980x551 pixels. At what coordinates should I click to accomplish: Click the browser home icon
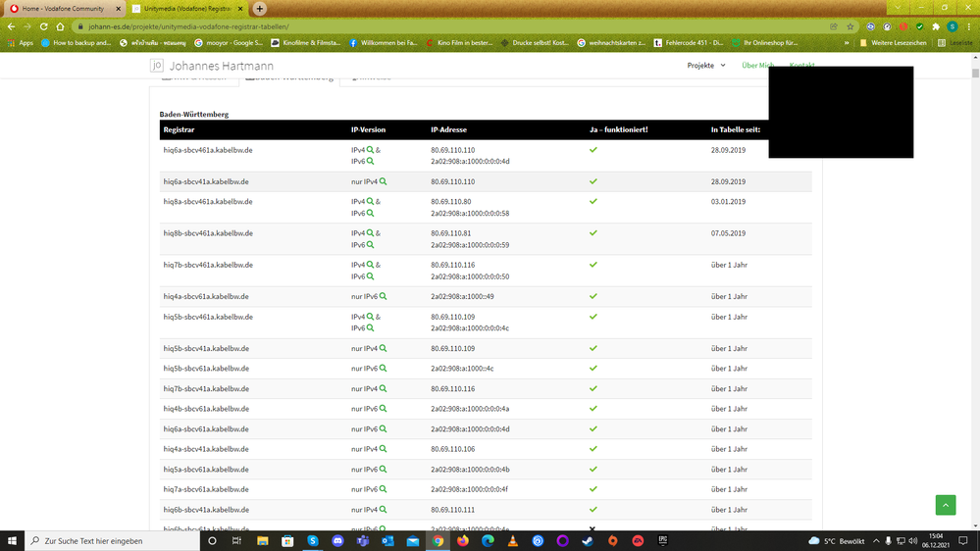(x=60, y=26)
